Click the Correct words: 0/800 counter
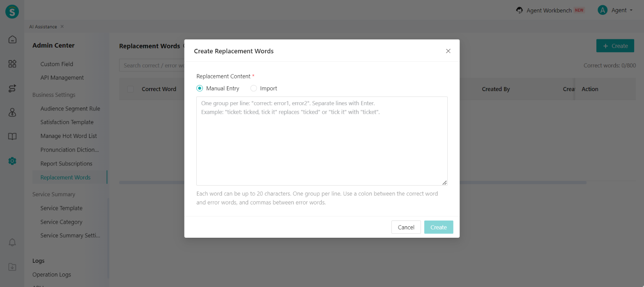 click(609, 65)
